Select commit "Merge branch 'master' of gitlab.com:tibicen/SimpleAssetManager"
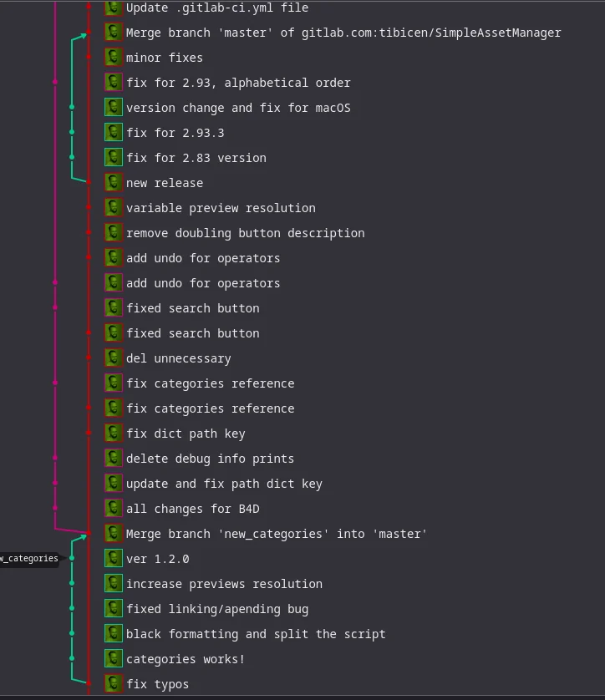Viewport: 605px width, 700px height. 343,33
